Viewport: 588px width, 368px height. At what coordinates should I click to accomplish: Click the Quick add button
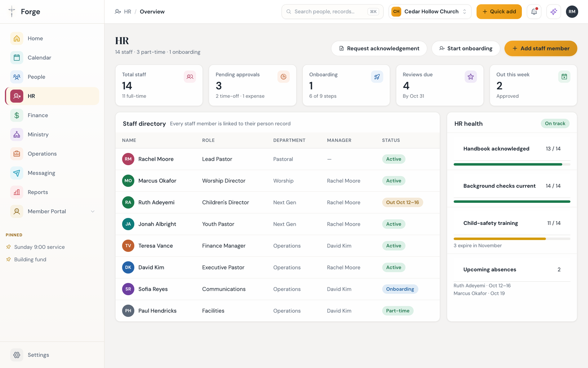tap(499, 11)
